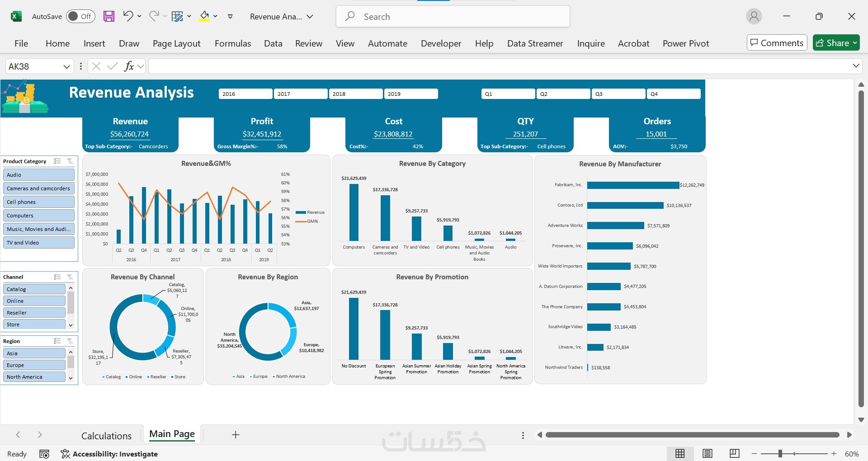Click the formula bar Enter checkmark icon
868x461 pixels.
coord(113,66)
